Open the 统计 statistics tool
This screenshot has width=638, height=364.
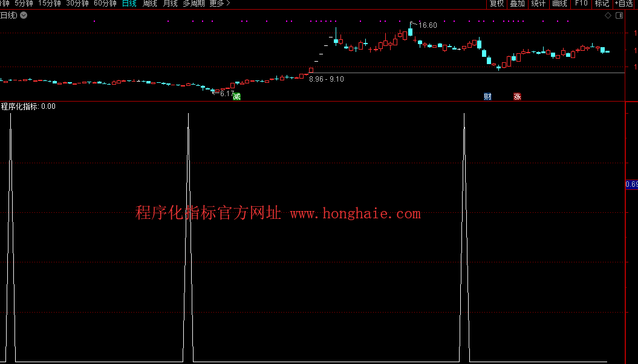538,4
